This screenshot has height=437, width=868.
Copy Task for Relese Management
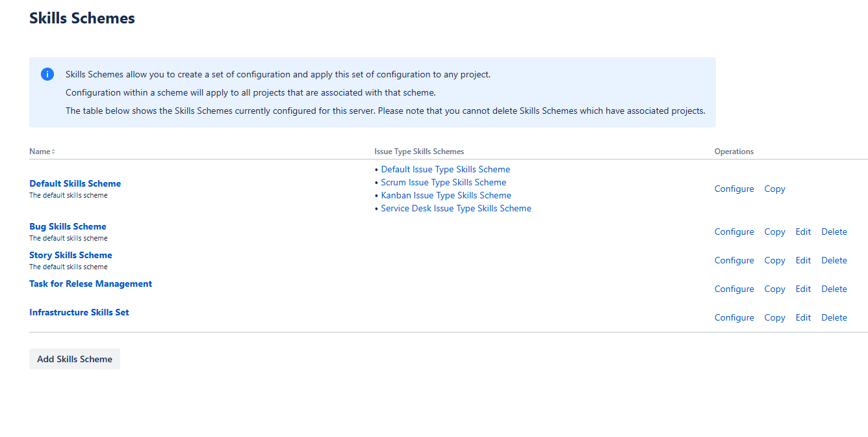(x=774, y=289)
